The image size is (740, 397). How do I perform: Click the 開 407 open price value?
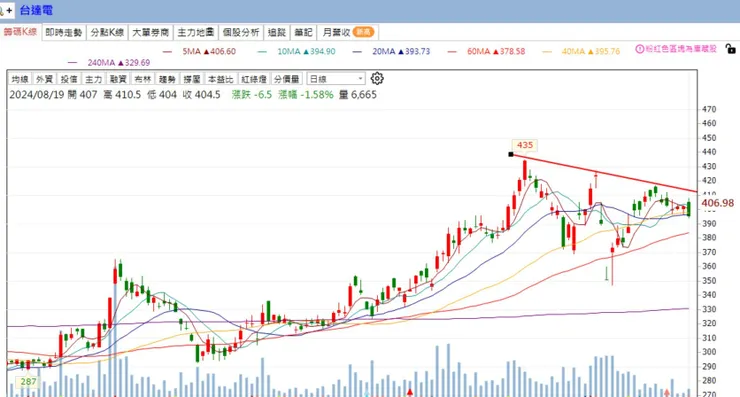click(83, 95)
